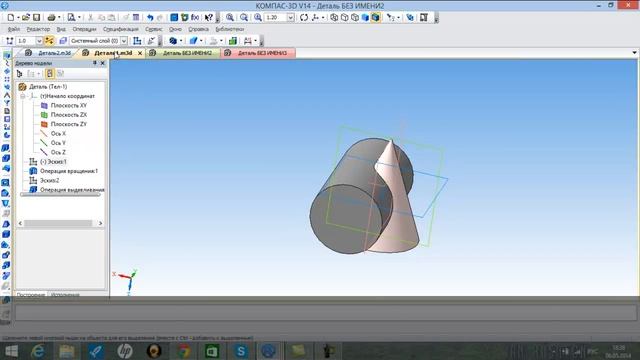Viewport: 640px width, 360px height.
Task: Open the New document dropdown arrow
Action: point(18,18)
